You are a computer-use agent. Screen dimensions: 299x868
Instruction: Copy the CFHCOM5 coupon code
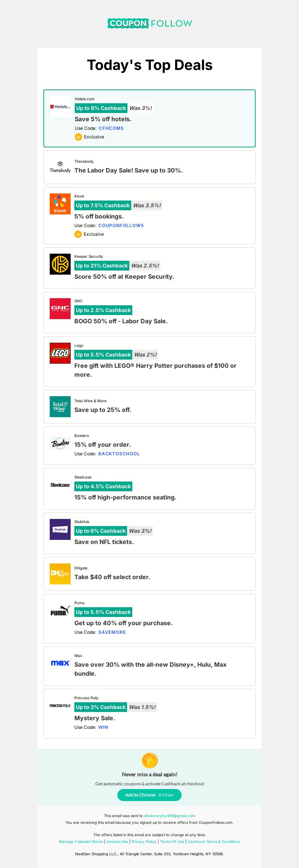point(111,128)
